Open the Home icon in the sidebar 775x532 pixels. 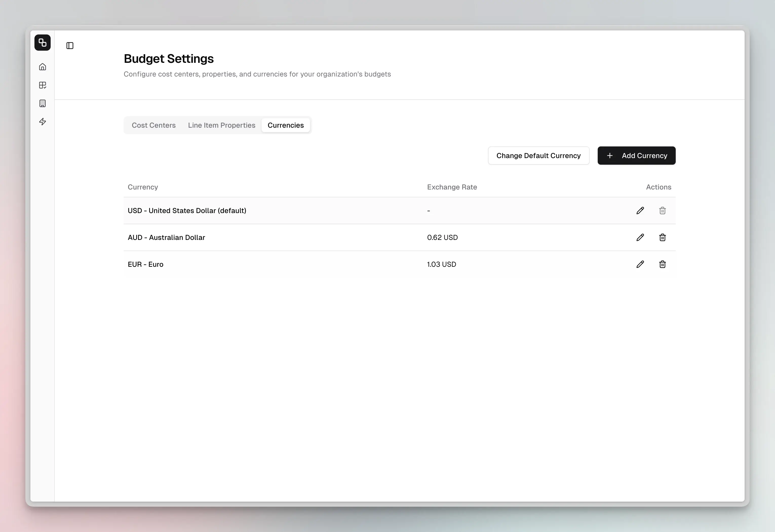42,66
